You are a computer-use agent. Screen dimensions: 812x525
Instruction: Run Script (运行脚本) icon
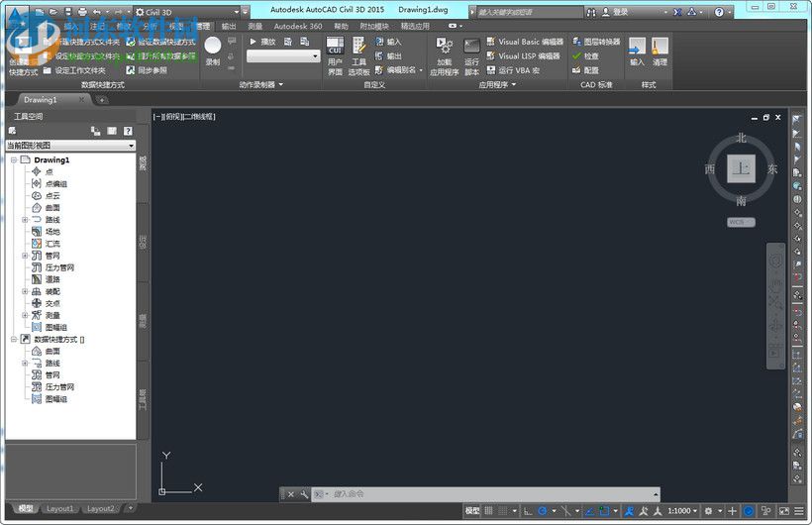click(471, 56)
